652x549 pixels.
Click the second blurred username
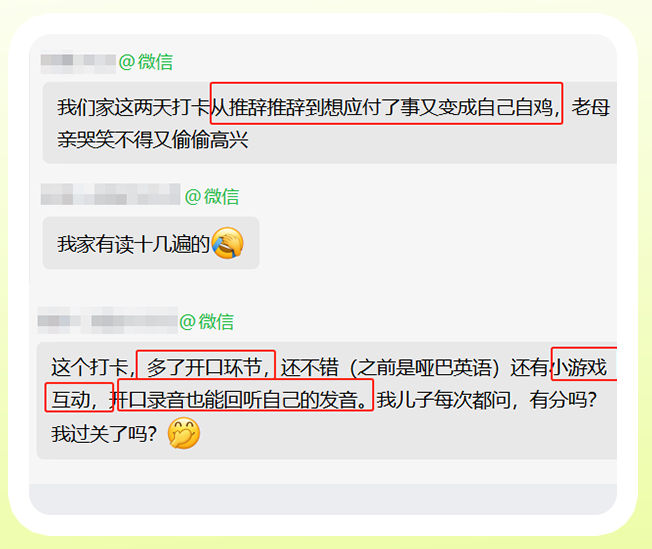110,194
